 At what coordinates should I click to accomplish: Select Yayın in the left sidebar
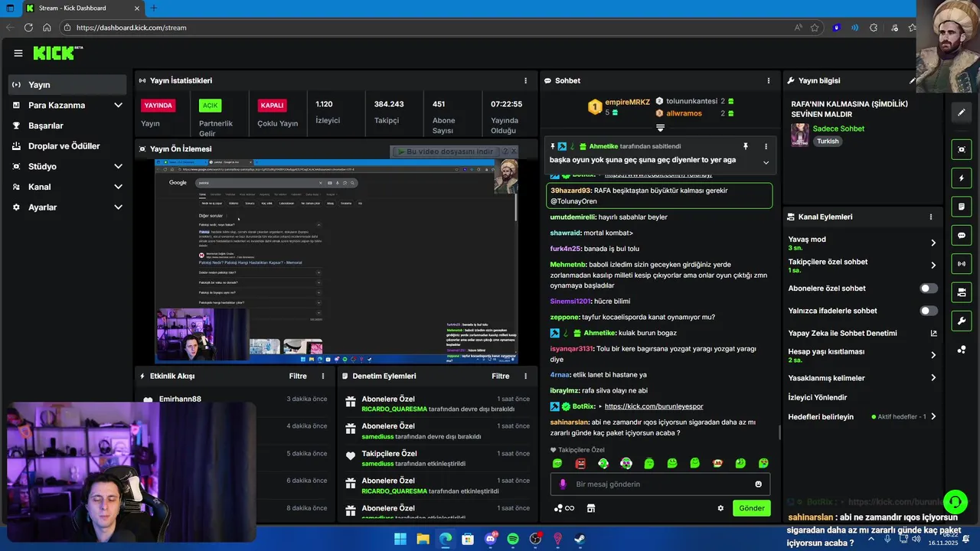click(67, 85)
